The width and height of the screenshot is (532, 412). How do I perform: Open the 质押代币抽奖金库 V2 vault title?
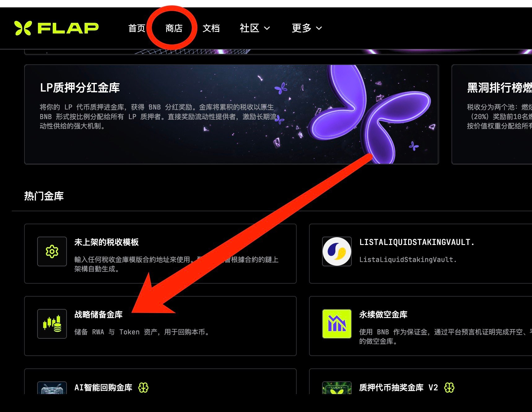pyautogui.click(x=399, y=388)
